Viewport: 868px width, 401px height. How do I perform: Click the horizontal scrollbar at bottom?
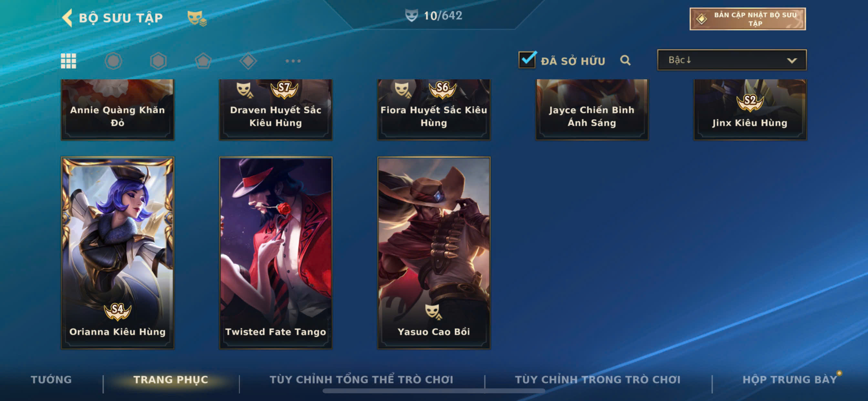(434, 391)
